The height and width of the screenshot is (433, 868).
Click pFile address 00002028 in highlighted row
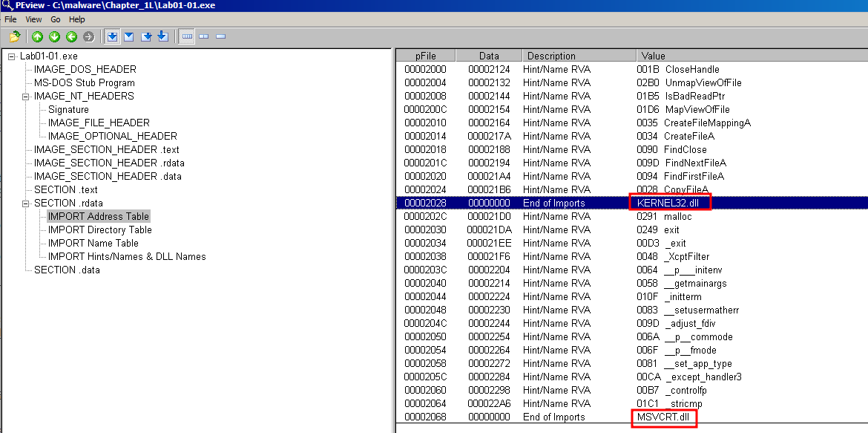(x=425, y=203)
